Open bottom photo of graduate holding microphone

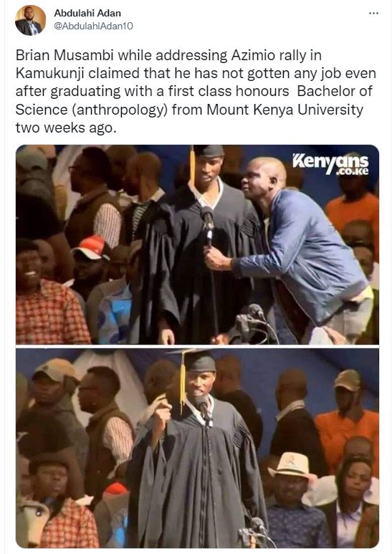tap(197, 448)
